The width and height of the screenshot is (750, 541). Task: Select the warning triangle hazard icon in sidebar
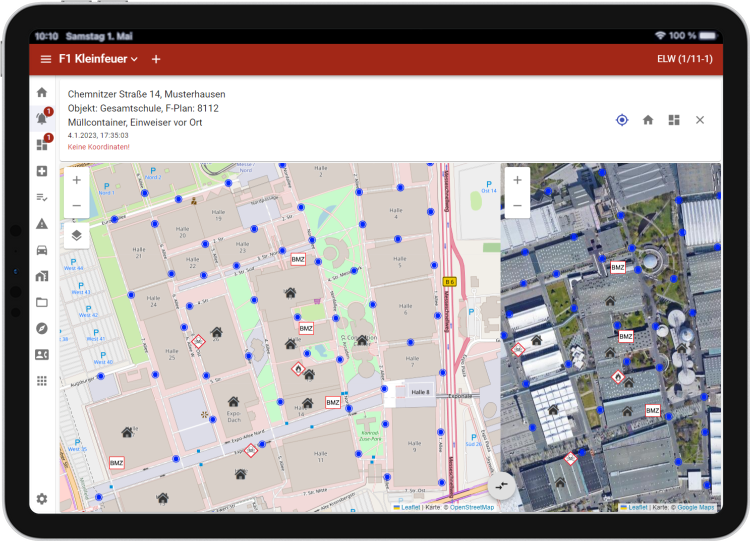[42, 223]
